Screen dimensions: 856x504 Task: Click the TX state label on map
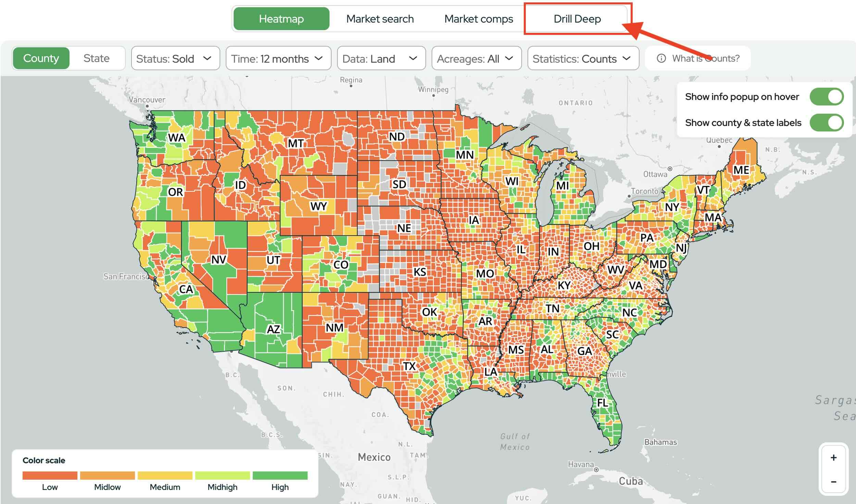click(409, 366)
